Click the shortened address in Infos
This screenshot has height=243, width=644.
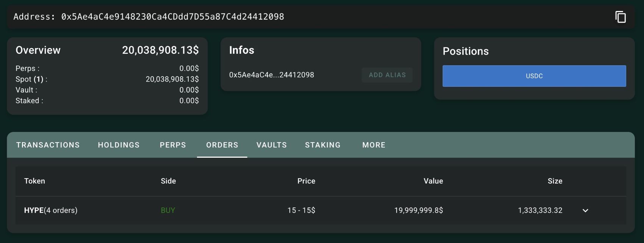(x=271, y=75)
